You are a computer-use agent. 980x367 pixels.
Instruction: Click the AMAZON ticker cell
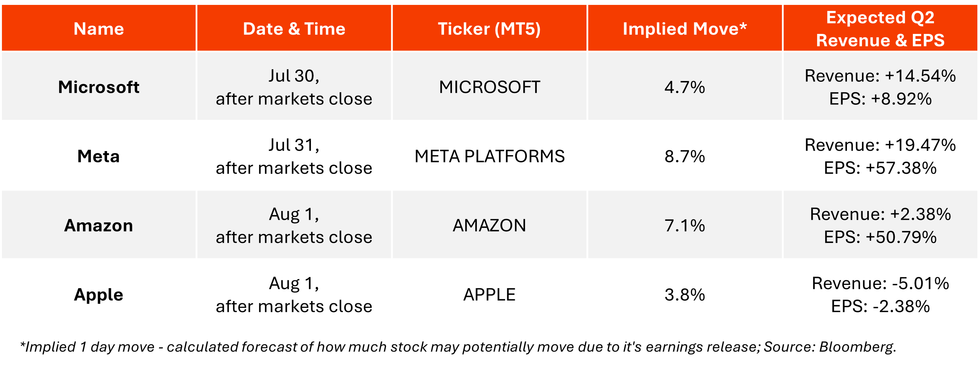pyautogui.click(x=489, y=226)
